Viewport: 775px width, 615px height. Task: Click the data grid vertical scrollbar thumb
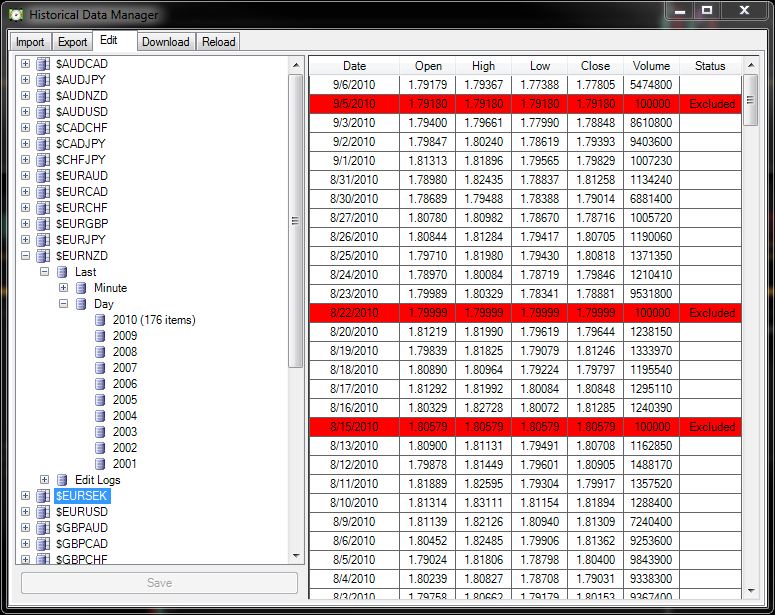750,98
